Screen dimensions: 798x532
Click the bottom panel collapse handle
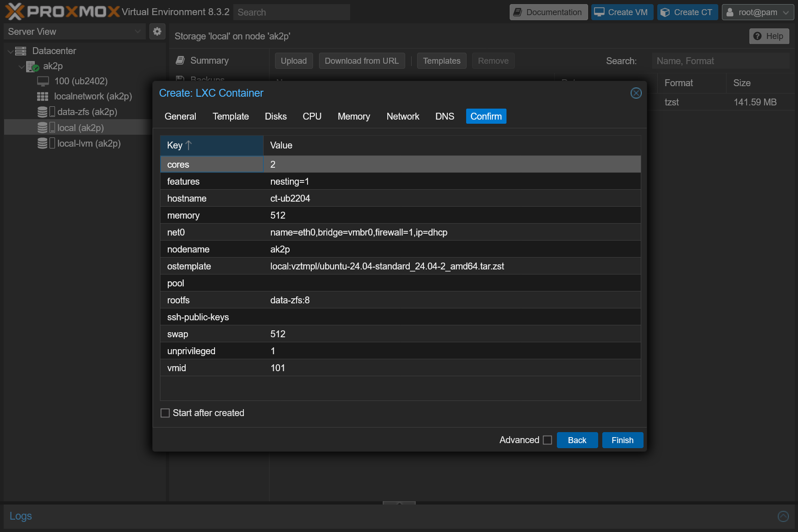click(399, 503)
